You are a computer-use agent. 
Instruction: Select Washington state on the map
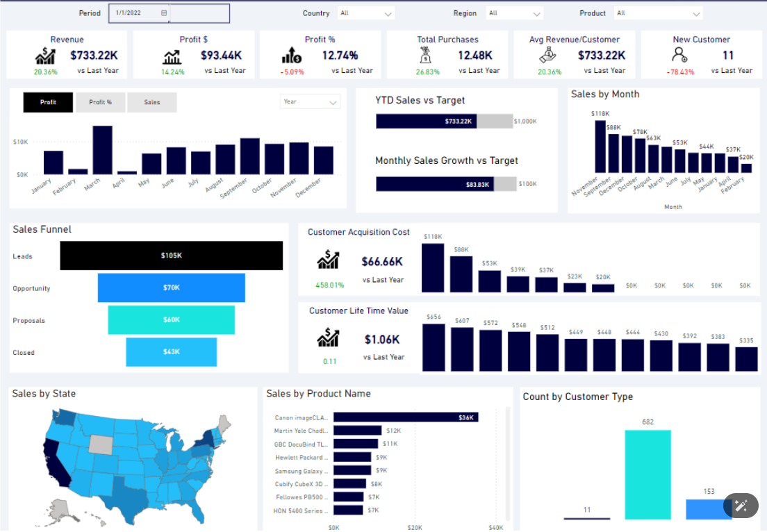(x=64, y=417)
